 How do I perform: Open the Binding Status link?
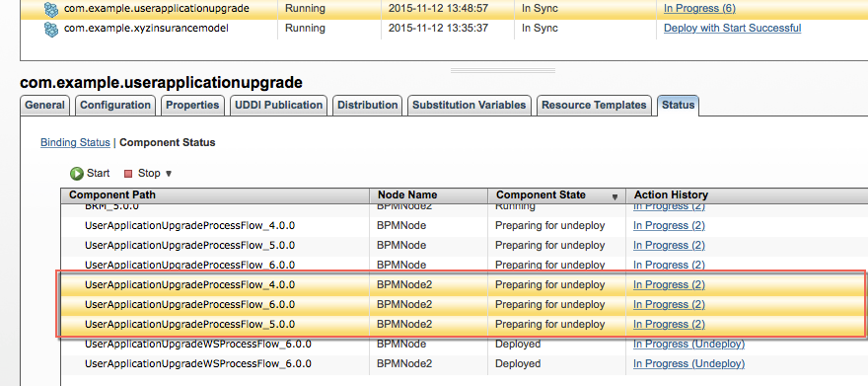(x=75, y=142)
